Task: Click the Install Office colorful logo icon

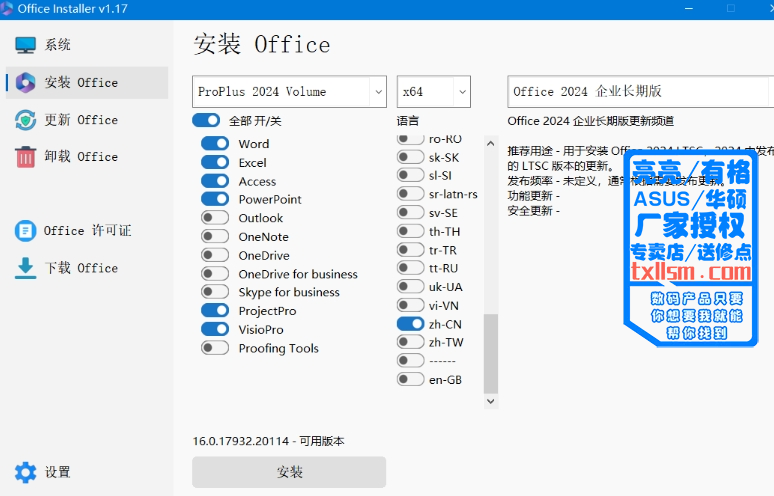Action: pos(25,82)
